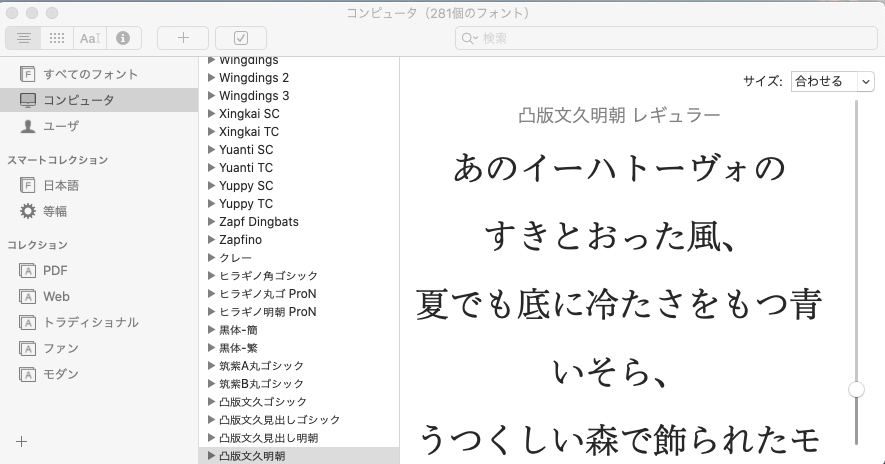Open the サイズ dropdown showing 合わせる

click(x=833, y=81)
